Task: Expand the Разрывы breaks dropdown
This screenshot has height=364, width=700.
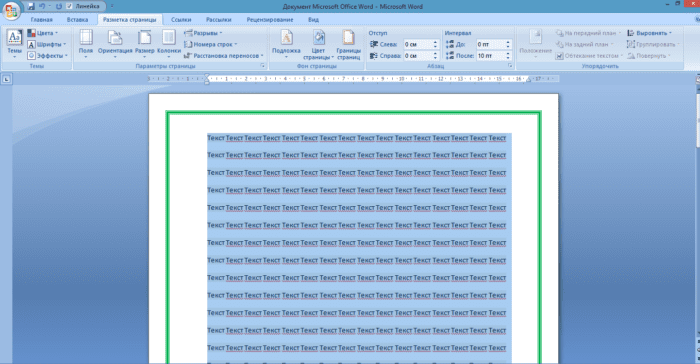Action: tap(203, 33)
